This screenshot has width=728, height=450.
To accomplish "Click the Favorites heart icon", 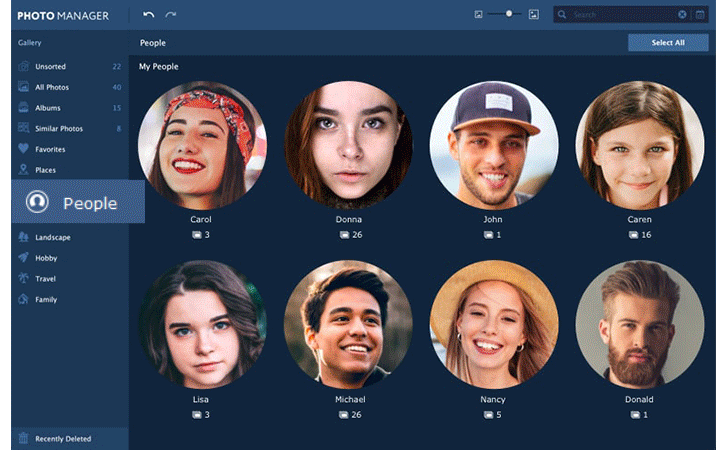I will pyautogui.click(x=23, y=149).
